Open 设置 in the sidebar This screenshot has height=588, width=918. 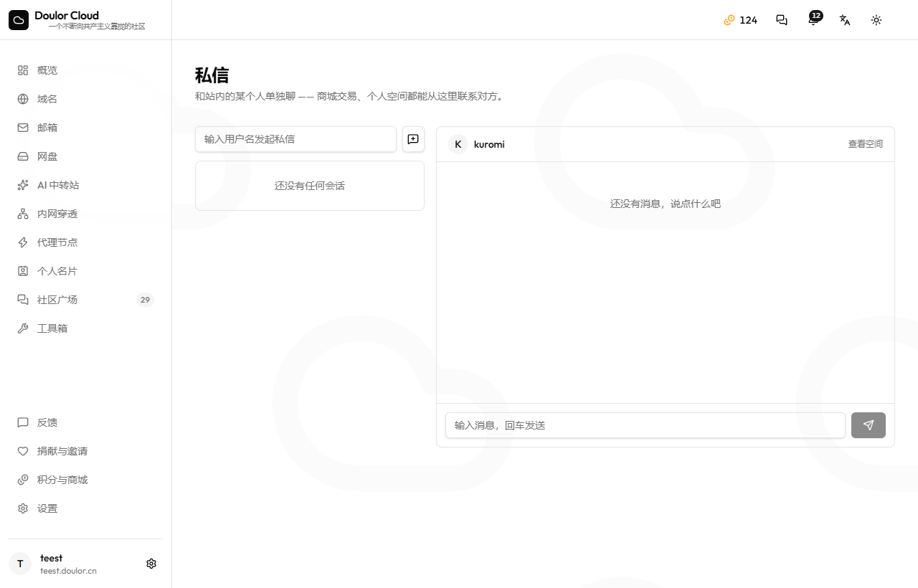(85, 508)
